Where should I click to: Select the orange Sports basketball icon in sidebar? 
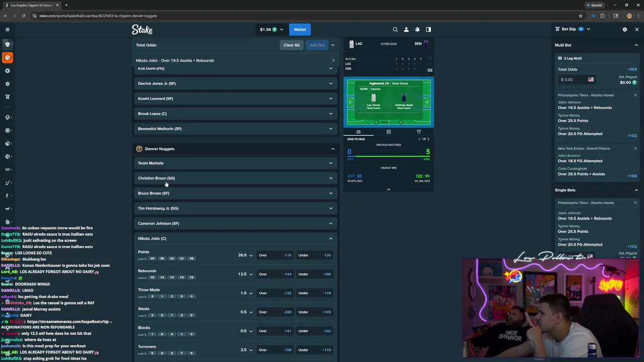(x=7, y=58)
